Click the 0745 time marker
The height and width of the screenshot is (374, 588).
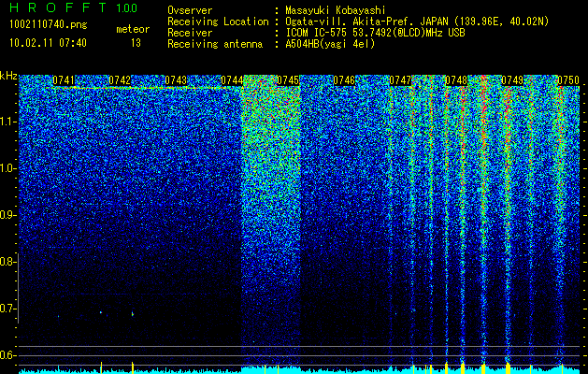click(288, 80)
